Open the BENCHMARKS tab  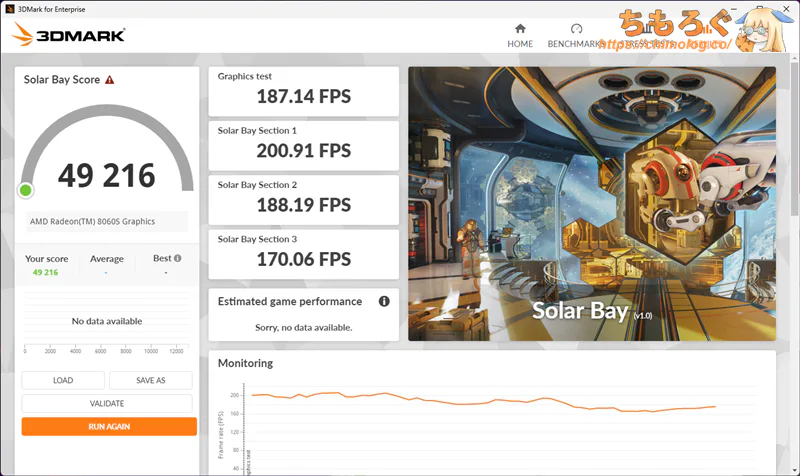tap(575, 44)
